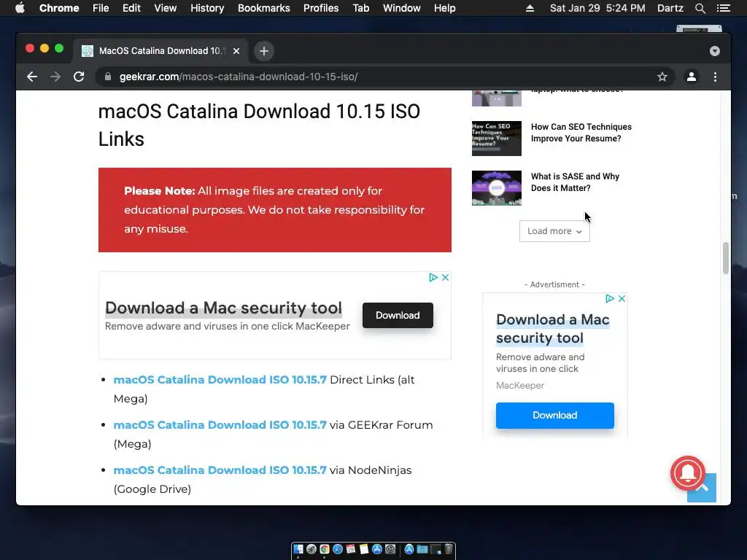Screen dimensions: 747x560
Task: Close the banner ad with the X
Action: (446, 277)
